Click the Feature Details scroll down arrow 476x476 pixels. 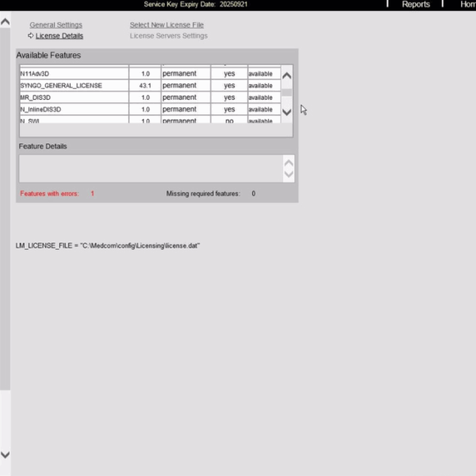pyautogui.click(x=289, y=175)
